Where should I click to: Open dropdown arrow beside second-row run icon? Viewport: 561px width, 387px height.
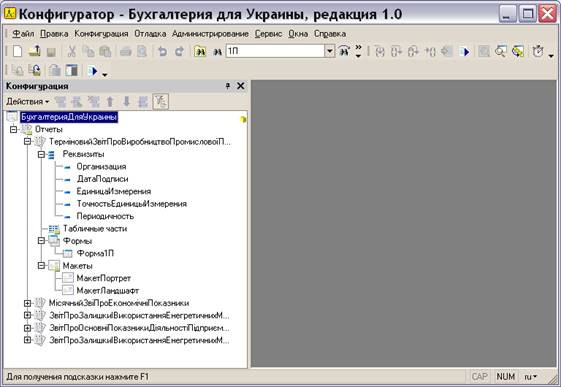coord(104,74)
